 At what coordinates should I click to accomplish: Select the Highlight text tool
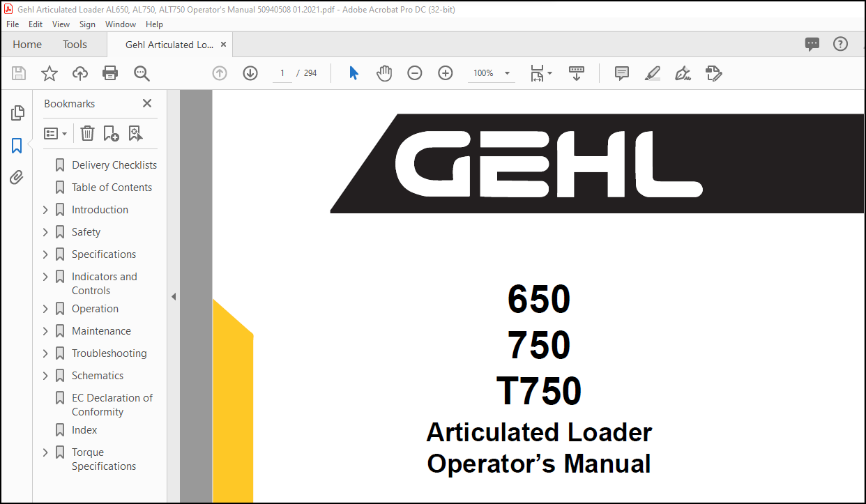tap(653, 73)
